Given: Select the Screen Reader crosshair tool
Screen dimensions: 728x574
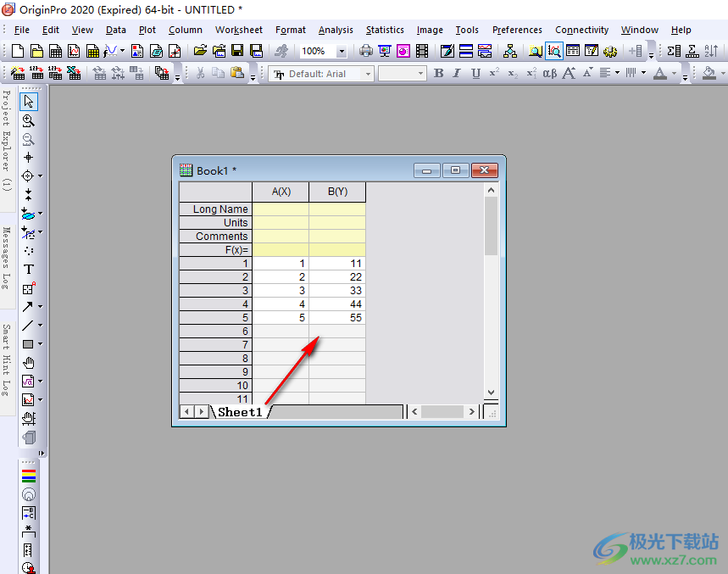Looking at the screenshot, I should 28,158.
